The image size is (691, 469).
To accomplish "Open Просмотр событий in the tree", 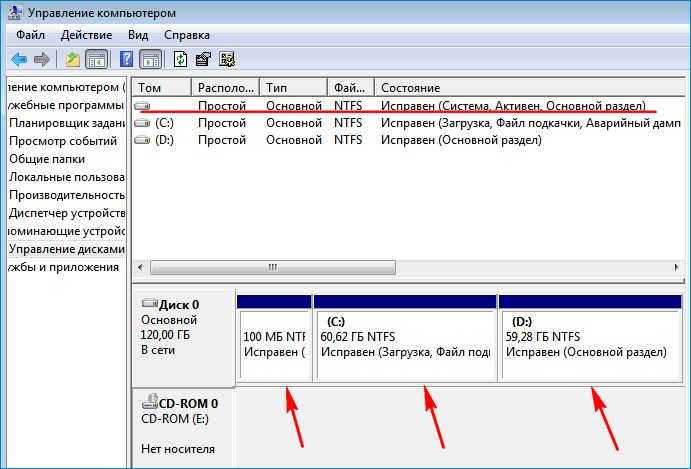I will (63, 141).
